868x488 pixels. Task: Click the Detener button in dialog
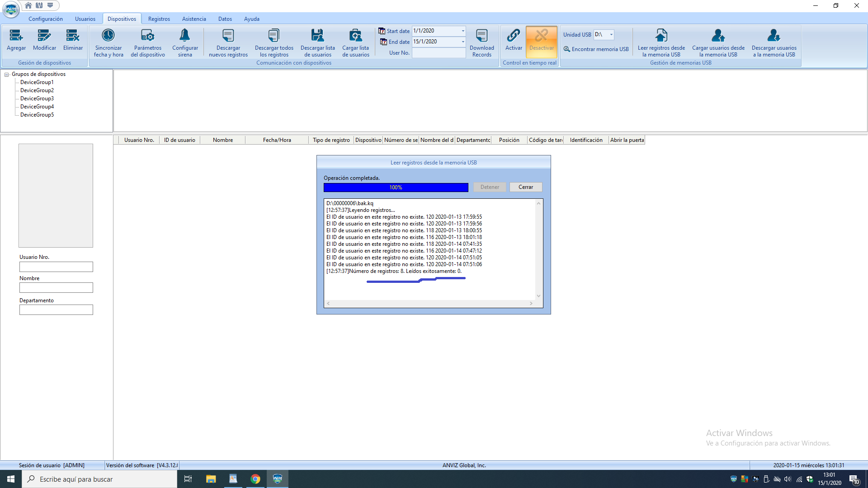tap(490, 187)
